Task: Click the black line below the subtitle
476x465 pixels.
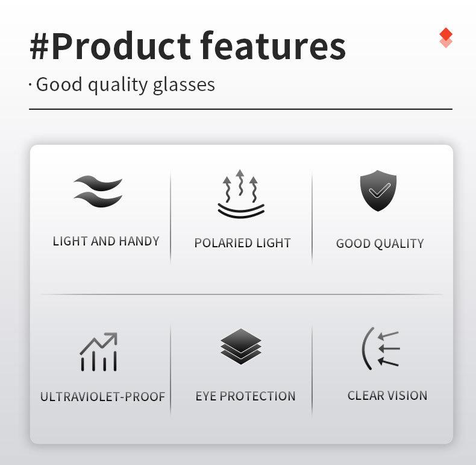Action: pyautogui.click(x=240, y=109)
